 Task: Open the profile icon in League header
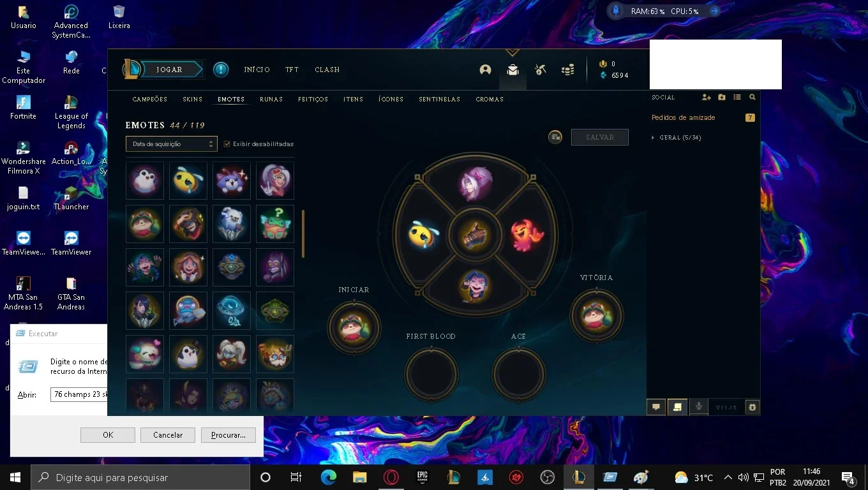click(486, 70)
